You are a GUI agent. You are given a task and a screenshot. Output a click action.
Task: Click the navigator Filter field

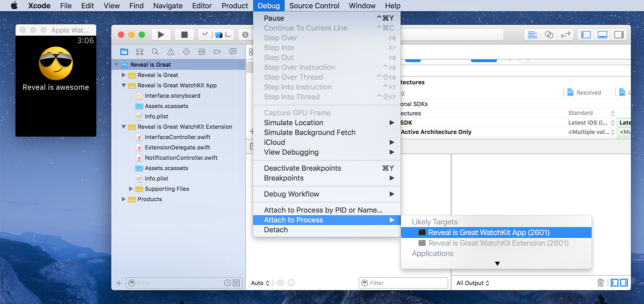[x=184, y=283]
